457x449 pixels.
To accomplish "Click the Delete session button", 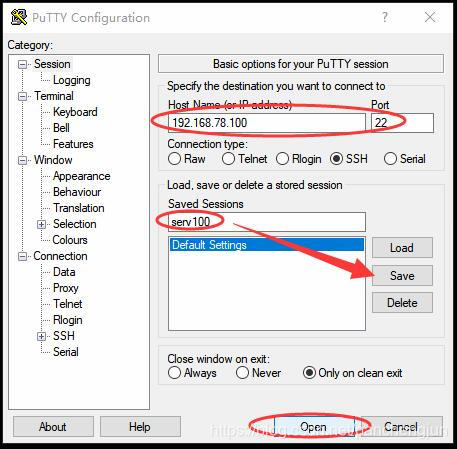I will point(402,303).
